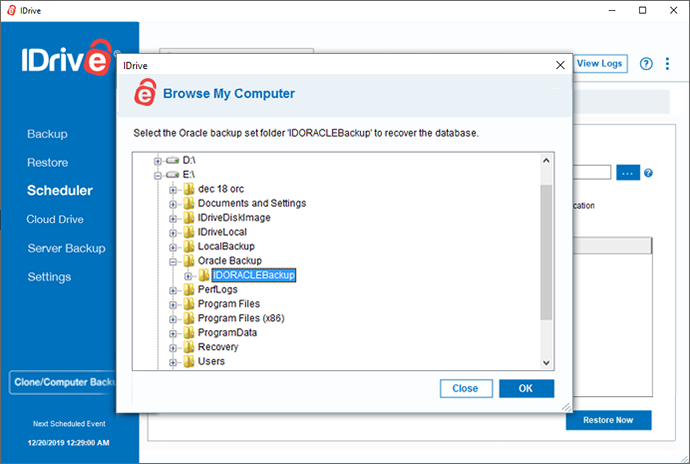Expand the dec 18 orc folder
This screenshot has width=690, height=464.
click(x=173, y=190)
